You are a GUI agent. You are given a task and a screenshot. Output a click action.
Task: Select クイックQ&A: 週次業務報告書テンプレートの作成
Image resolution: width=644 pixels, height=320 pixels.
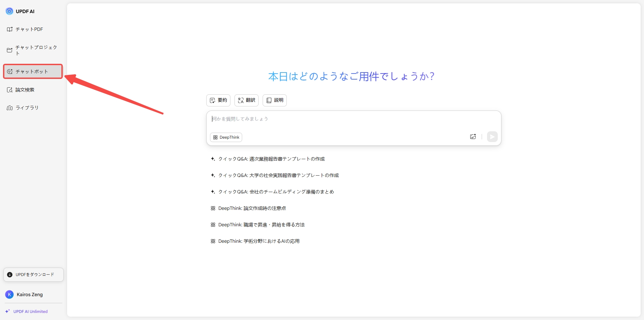tap(268, 159)
